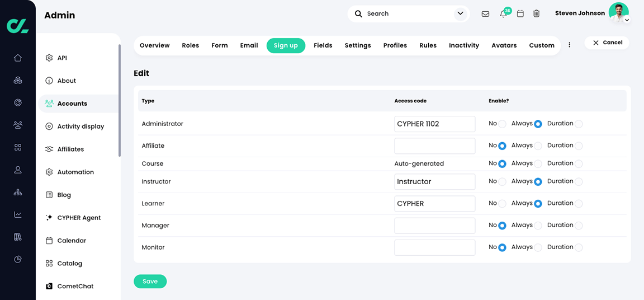Viewport: 644px width, 300px height.
Task: Set Monitor enable to Duration
Action: [x=578, y=247]
